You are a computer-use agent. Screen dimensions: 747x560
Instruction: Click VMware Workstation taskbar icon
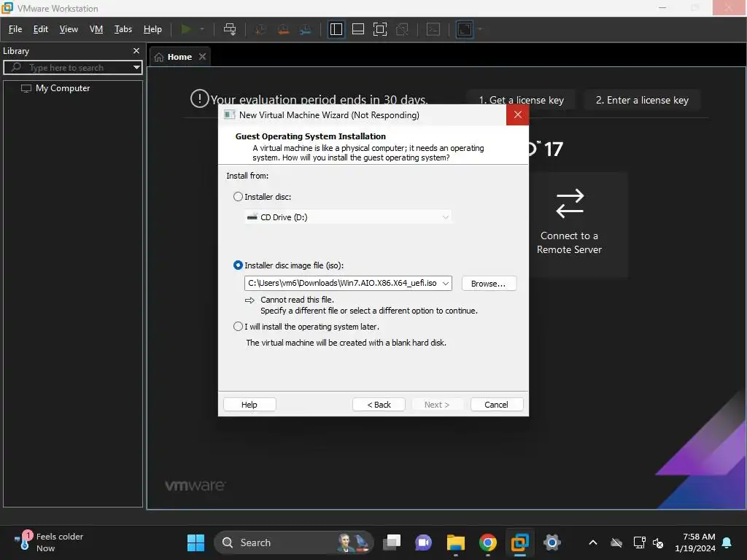(x=519, y=542)
